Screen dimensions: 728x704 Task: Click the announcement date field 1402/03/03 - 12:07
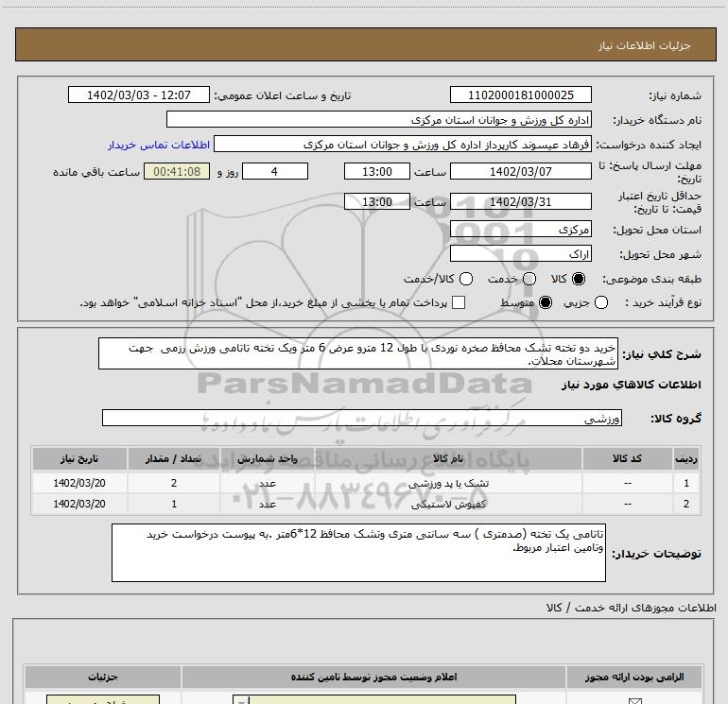(x=139, y=94)
